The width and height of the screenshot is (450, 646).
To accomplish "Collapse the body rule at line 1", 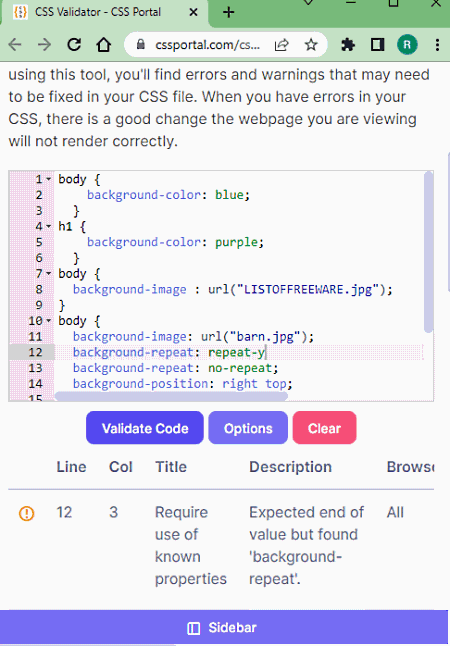I will [x=49, y=179].
